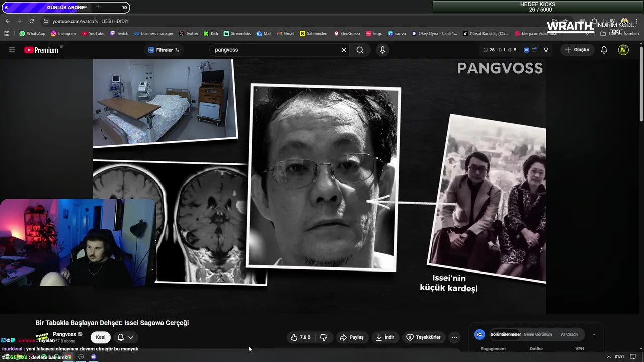Click the Paylaş share button
This screenshot has height=362, width=644.
(352, 337)
